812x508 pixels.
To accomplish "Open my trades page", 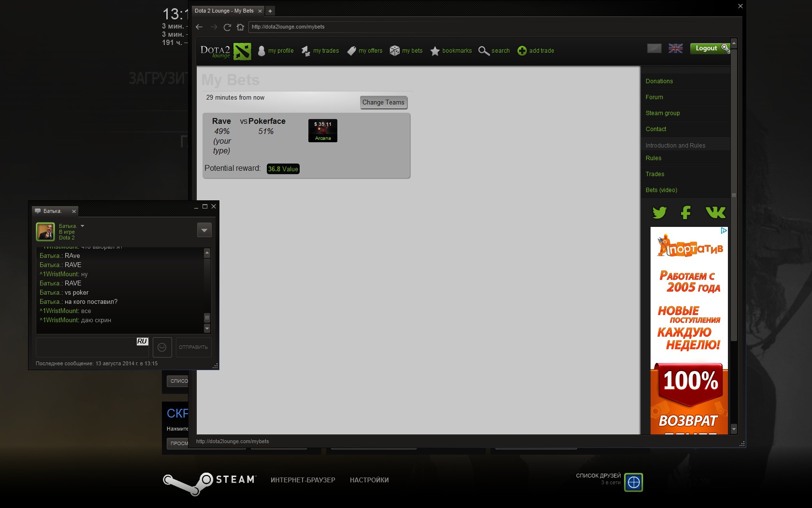I will coord(326,51).
